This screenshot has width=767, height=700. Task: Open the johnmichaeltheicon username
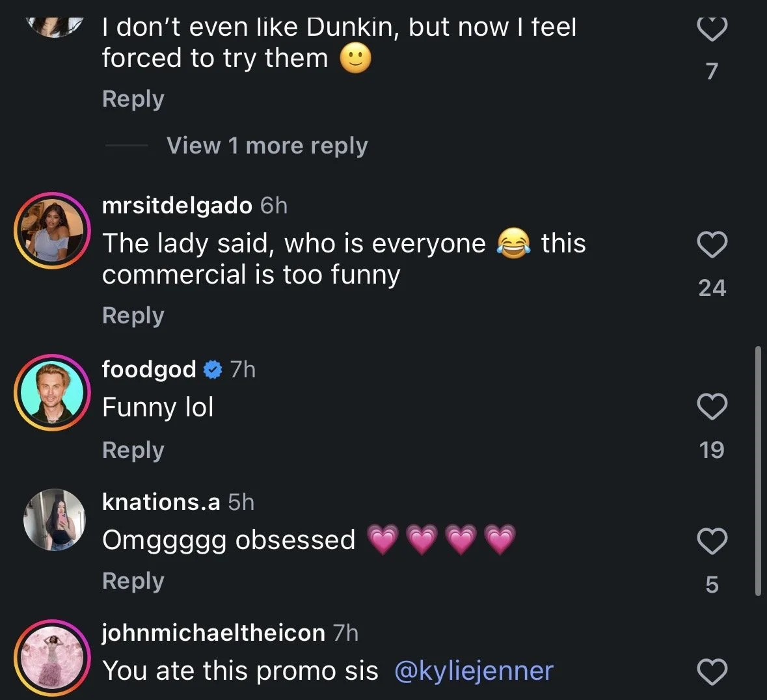(x=214, y=633)
